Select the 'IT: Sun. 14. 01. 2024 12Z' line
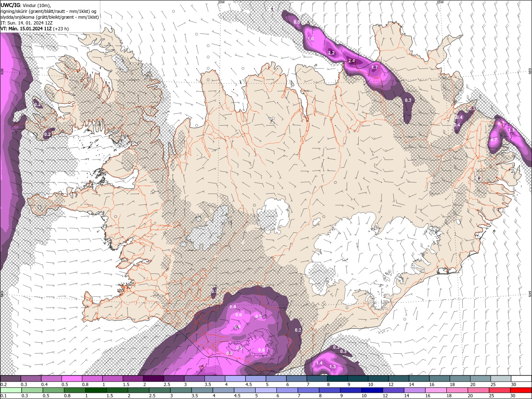532x399 pixels. [x=27, y=23]
